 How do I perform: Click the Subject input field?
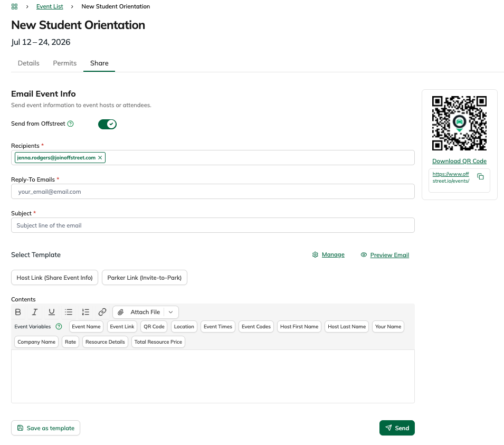click(213, 225)
